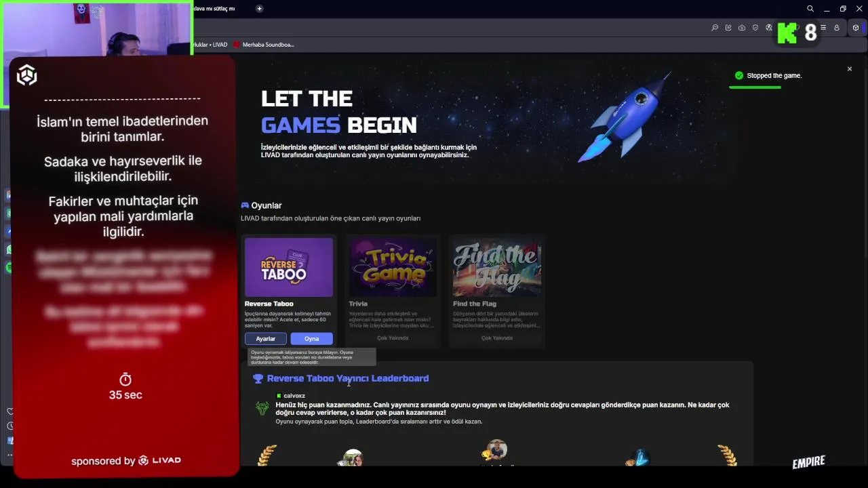
Task: Click the browser title bar search icon
Action: pos(810,9)
